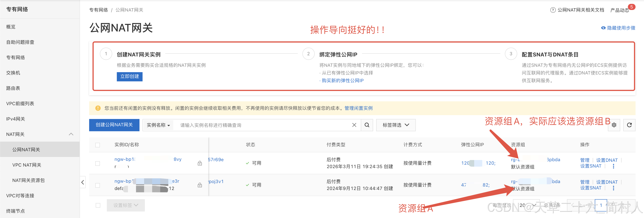Image resolution: width=644 pixels, height=218 pixels.
Task: Open 路由表 sidebar menu item
Action: 13,88
